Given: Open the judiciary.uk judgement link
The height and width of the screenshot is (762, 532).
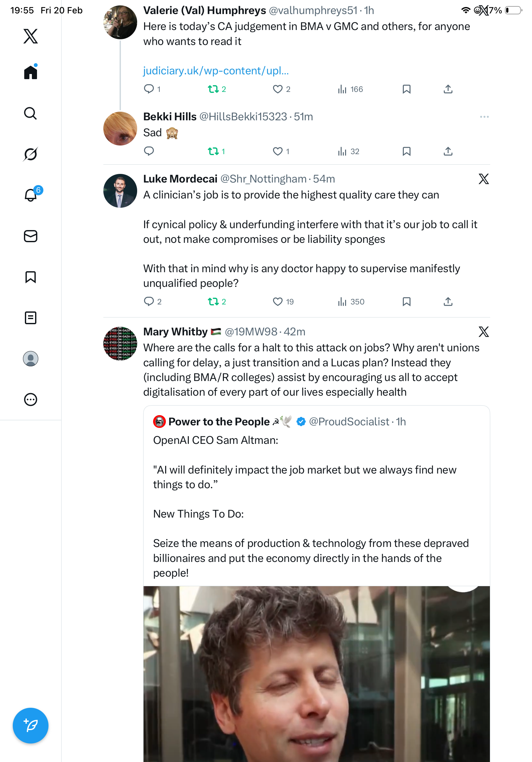Looking at the screenshot, I should [x=216, y=71].
